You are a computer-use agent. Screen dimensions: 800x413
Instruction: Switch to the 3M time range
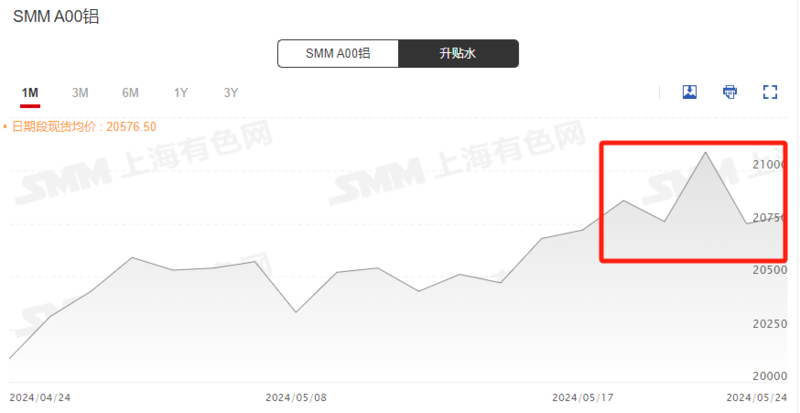click(80, 93)
